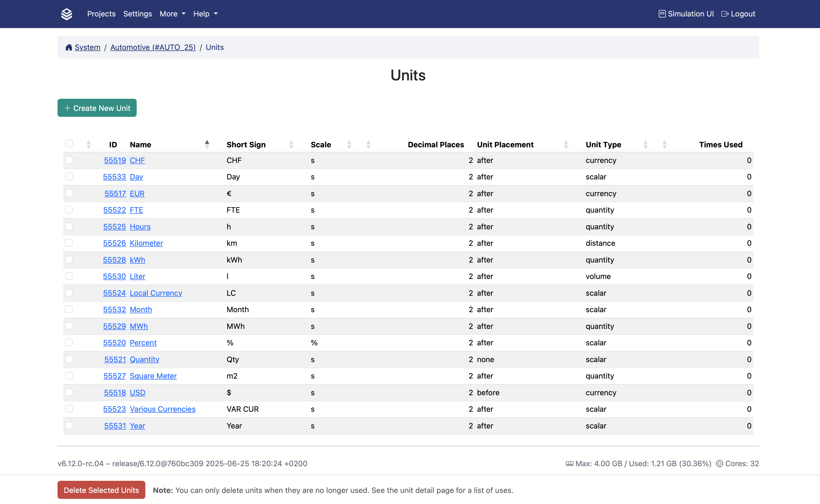This screenshot has width=820, height=504.
Task: Expand the More dropdown menu
Action: pyautogui.click(x=172, y=14)
